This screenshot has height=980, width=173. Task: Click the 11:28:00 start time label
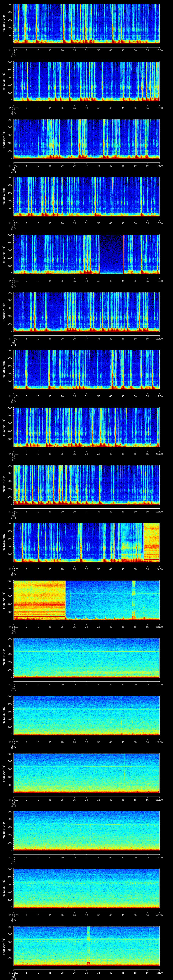(x=13, y=858)
